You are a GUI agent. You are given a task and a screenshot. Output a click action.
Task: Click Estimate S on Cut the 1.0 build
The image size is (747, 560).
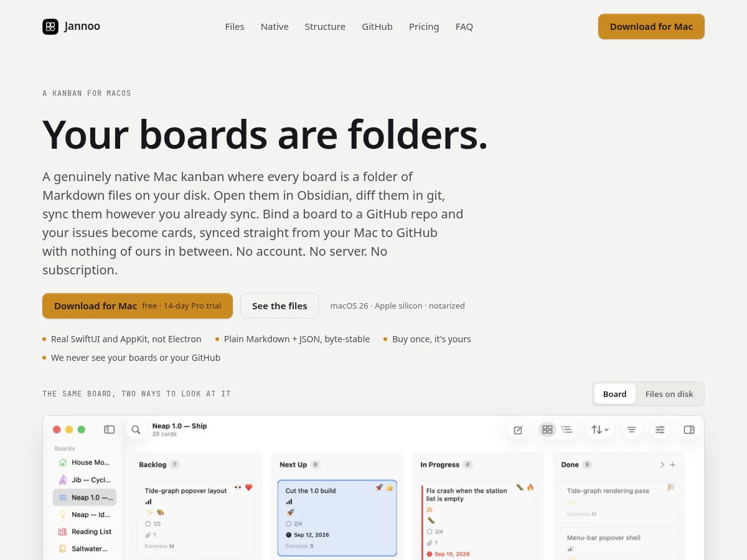tap(299, 546)
